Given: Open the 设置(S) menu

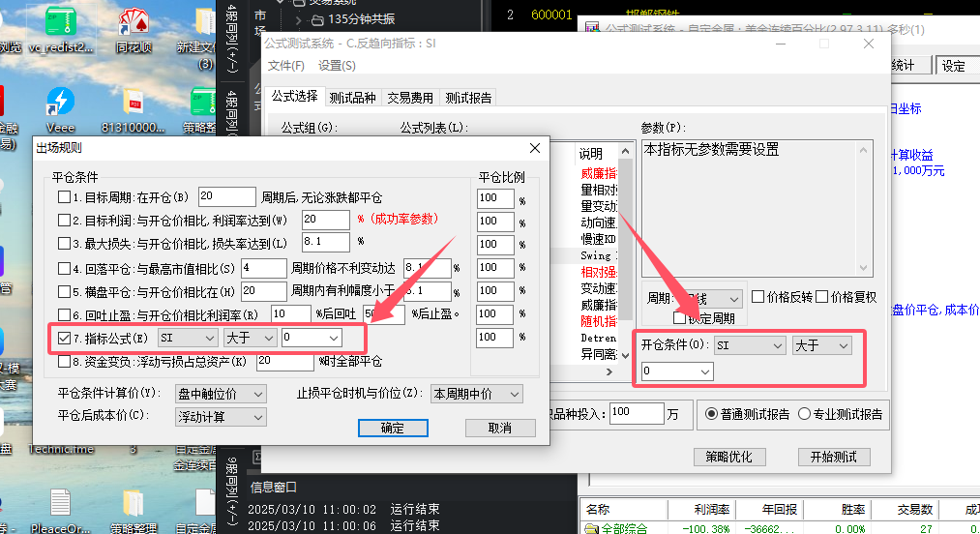Looking at the screenshot, I should coord(337,66).
